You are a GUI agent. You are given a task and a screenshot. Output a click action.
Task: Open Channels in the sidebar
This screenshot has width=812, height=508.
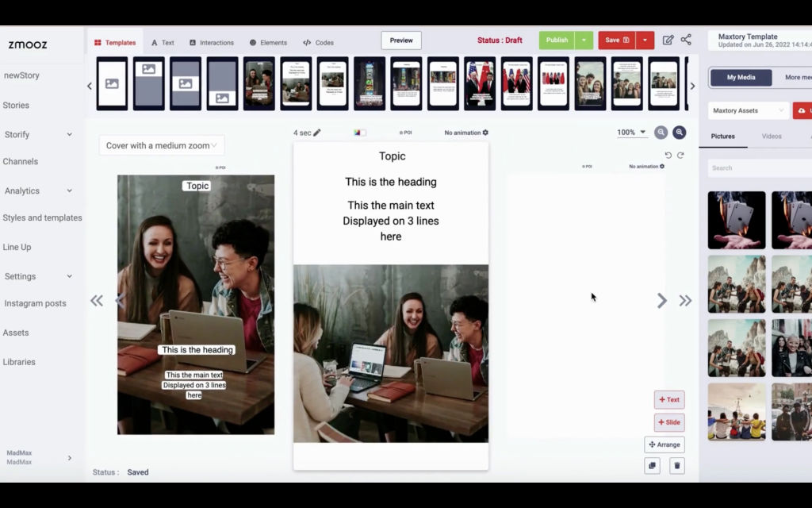tap(20, 161)
